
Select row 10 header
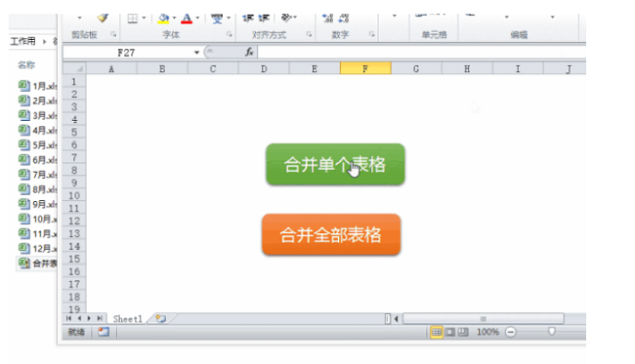click(74, 196)
